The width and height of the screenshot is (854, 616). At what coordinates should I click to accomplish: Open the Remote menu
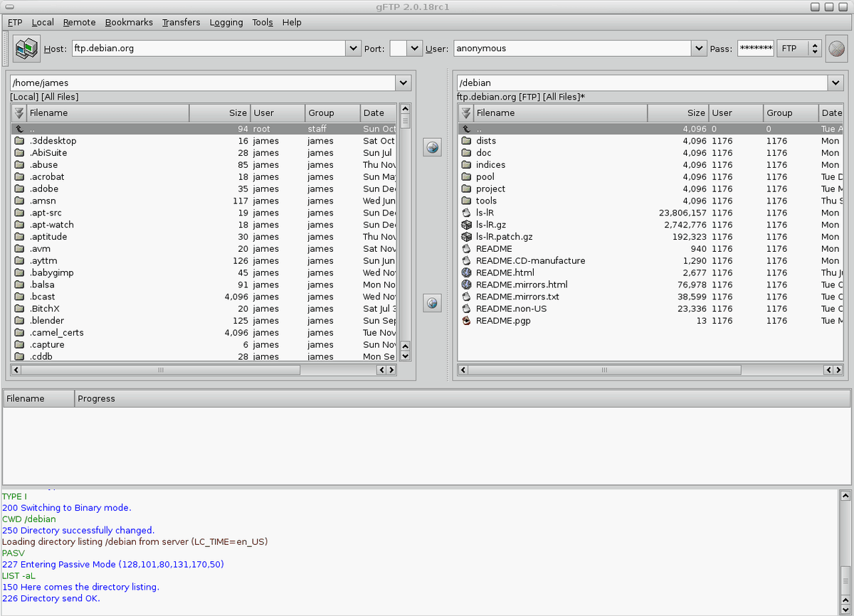coord(79,22)
